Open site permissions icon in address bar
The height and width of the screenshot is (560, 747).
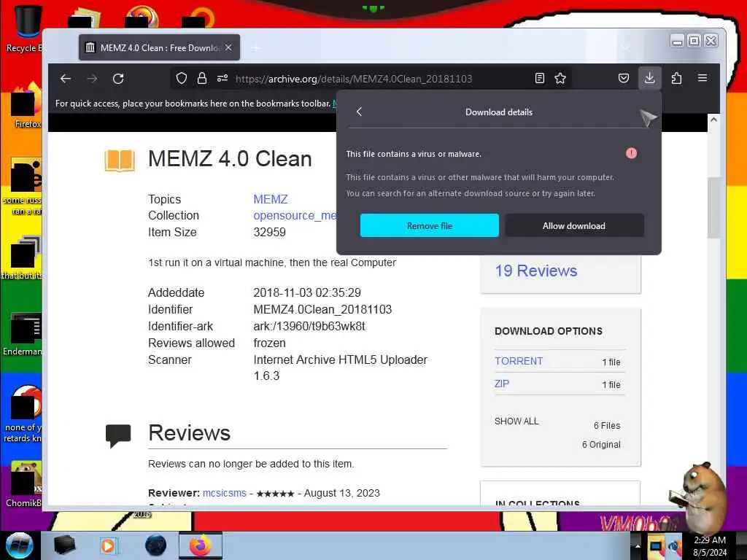[x=222, y=78]
